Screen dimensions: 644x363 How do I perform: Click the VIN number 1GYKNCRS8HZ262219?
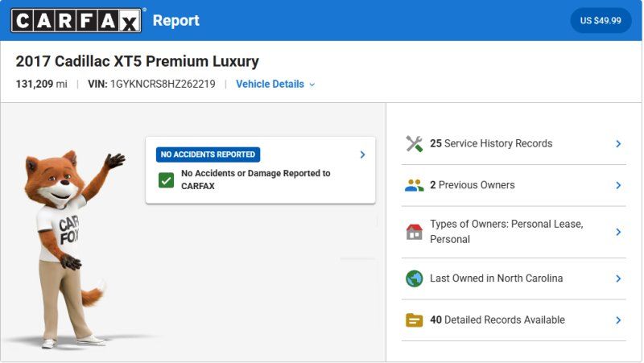click(163, 85)
